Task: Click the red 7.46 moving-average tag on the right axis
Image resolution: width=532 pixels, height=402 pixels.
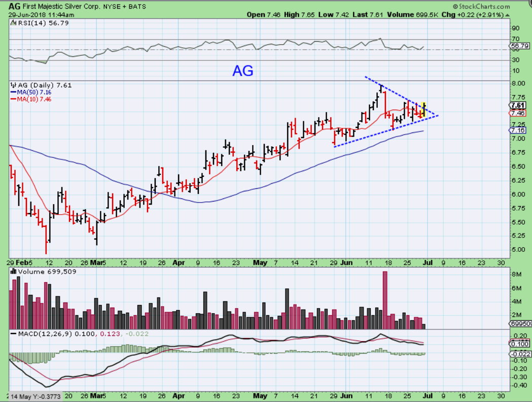Action: tap(518, 113)
